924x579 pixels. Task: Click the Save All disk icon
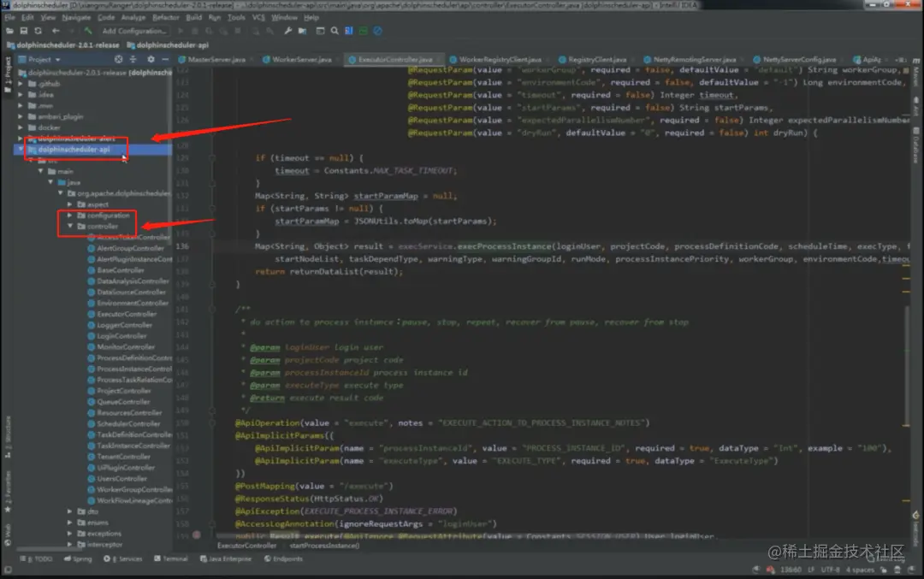point(24,31)
